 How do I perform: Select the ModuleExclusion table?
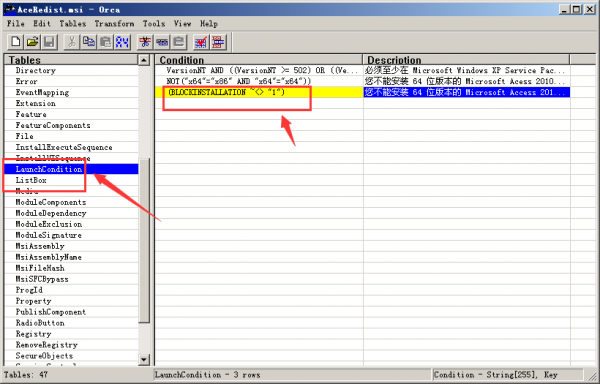[x=49, y=224]
